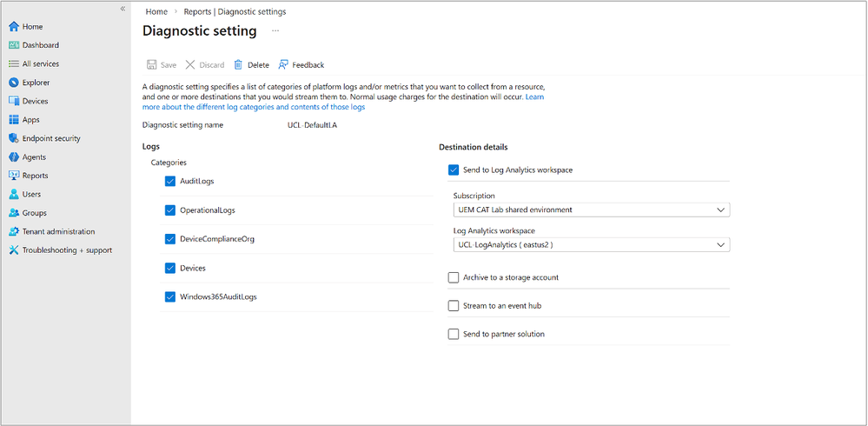The height and width of the screenshot is (426, 868).
Task: Go to Reports in the sidebar
Action: pyautogui.click(x=35, y=176)
